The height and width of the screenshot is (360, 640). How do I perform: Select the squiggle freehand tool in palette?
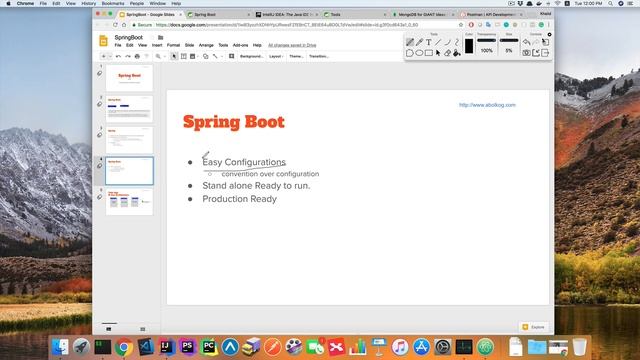457,42
